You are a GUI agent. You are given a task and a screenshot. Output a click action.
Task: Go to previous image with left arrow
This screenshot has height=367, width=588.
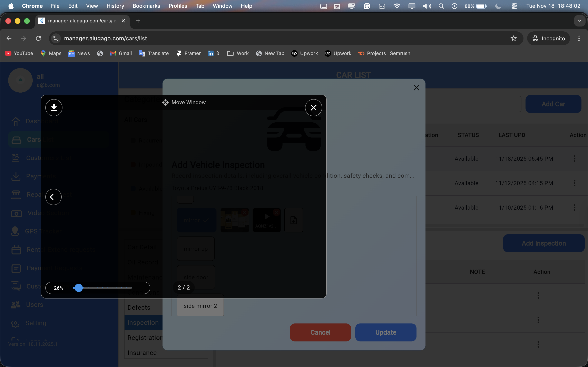[x=53, y=197]
